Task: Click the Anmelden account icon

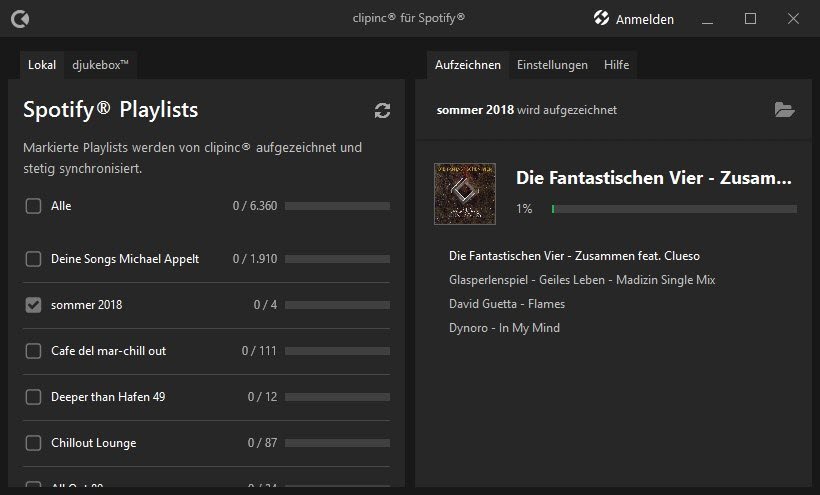Action: [602, 18]
